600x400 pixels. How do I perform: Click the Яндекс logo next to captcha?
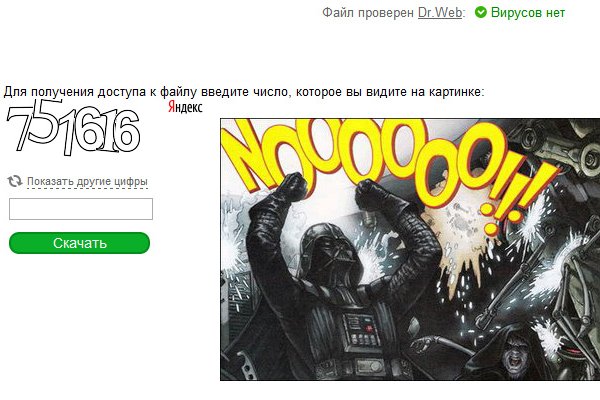pyautogui.click(x=185, y=107)
